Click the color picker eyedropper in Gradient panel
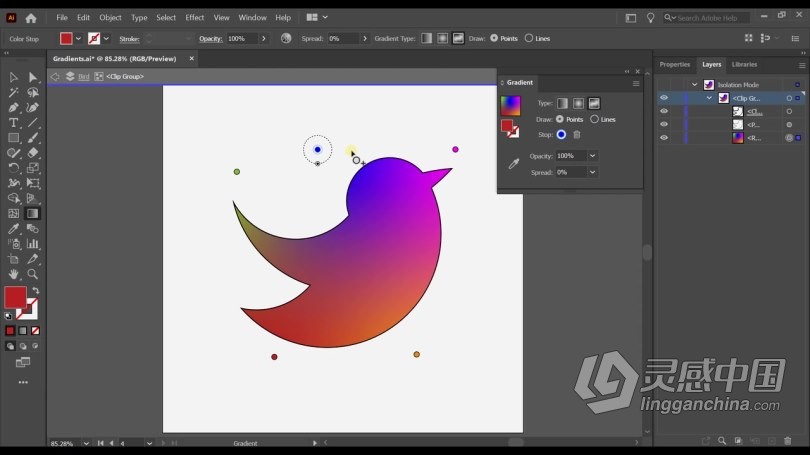The height and width of the screenshot is (455, 810). 513,164
